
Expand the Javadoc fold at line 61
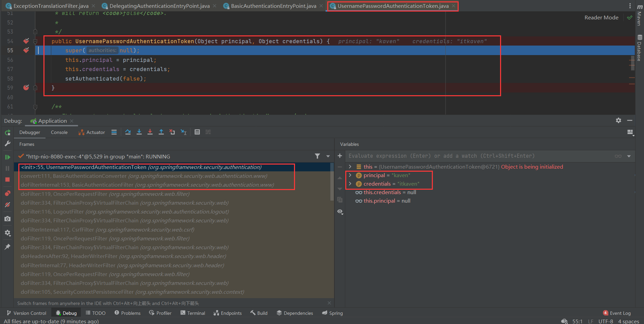click(35, 107)
